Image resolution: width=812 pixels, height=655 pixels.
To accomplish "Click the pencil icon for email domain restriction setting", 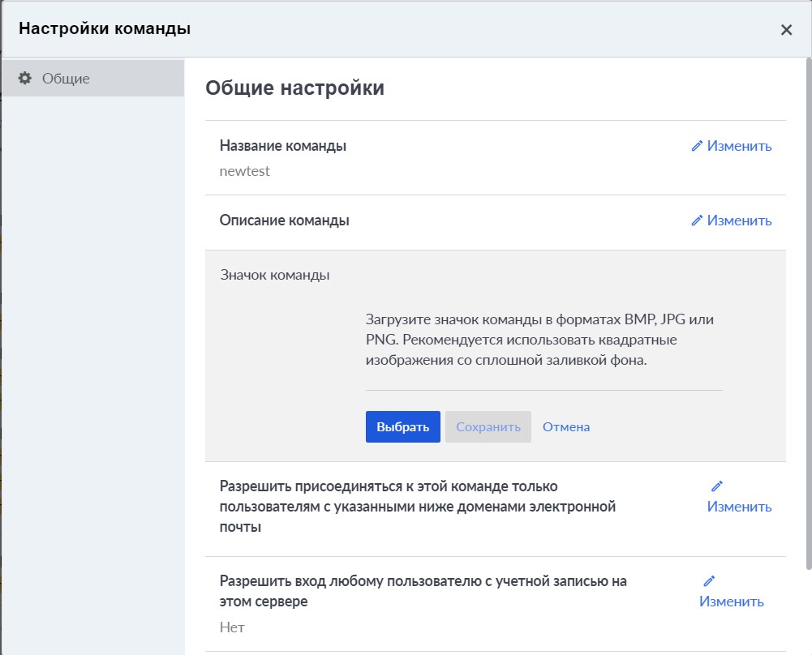I will click(716, 486).
